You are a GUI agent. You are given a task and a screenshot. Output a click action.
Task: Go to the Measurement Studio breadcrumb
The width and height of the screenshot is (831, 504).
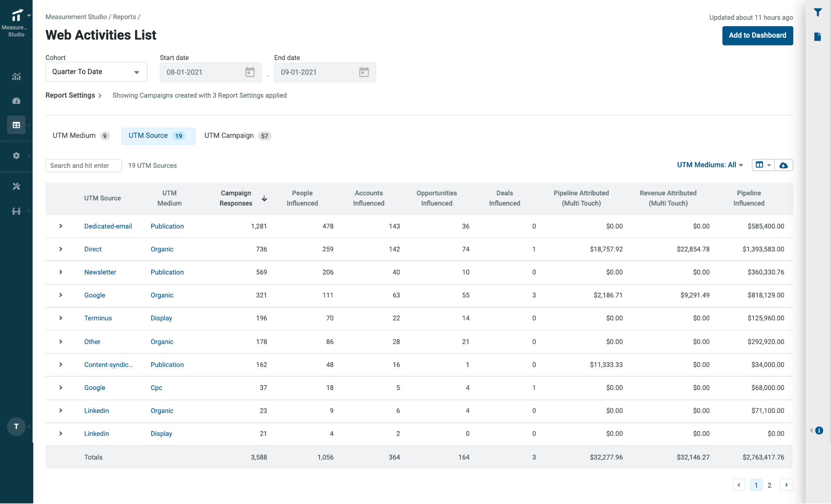point(76,17)
